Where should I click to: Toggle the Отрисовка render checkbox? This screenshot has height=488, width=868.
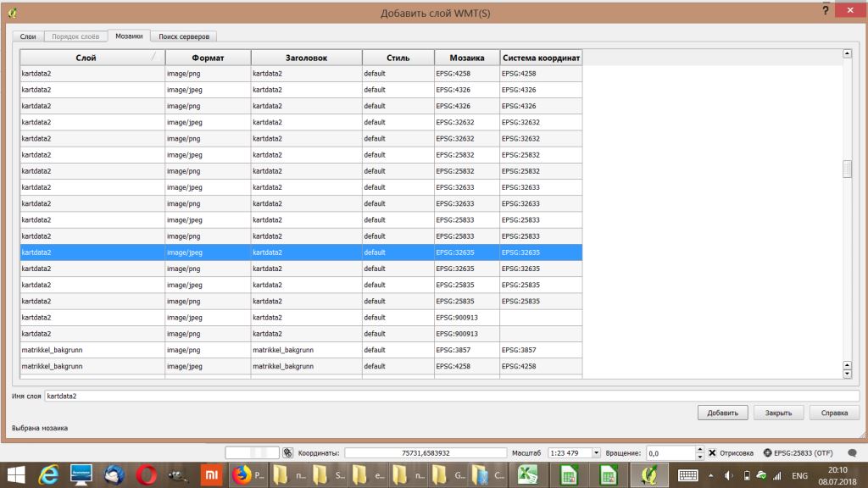coord(712,453)
